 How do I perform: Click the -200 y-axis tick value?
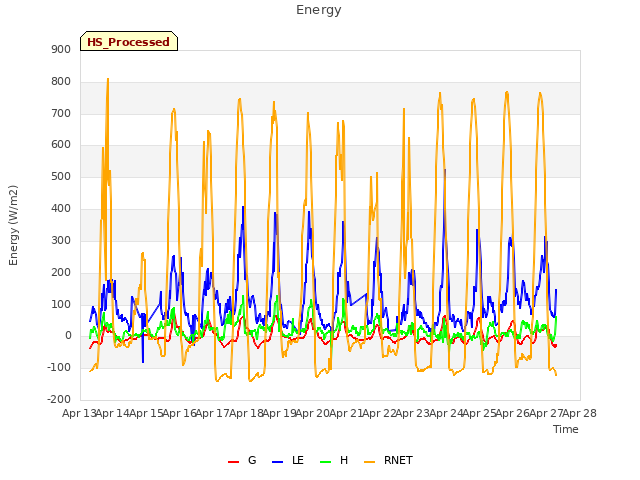(59, 399)
